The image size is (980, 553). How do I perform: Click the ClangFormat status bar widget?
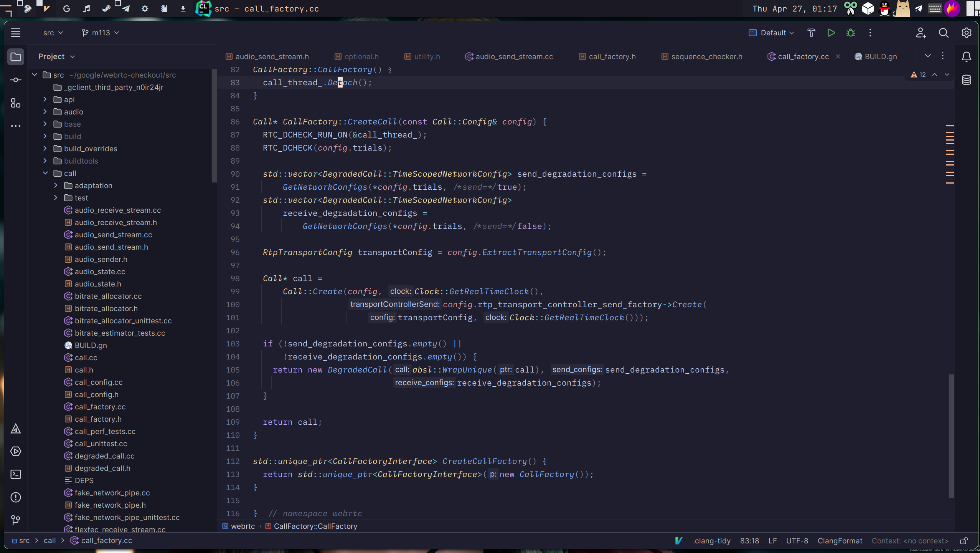click(840, 541)
